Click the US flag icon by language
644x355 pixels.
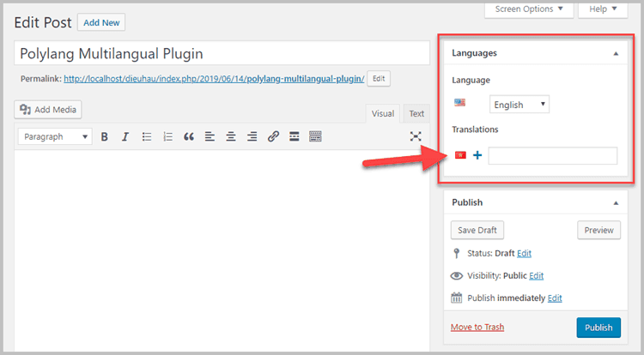459,103
